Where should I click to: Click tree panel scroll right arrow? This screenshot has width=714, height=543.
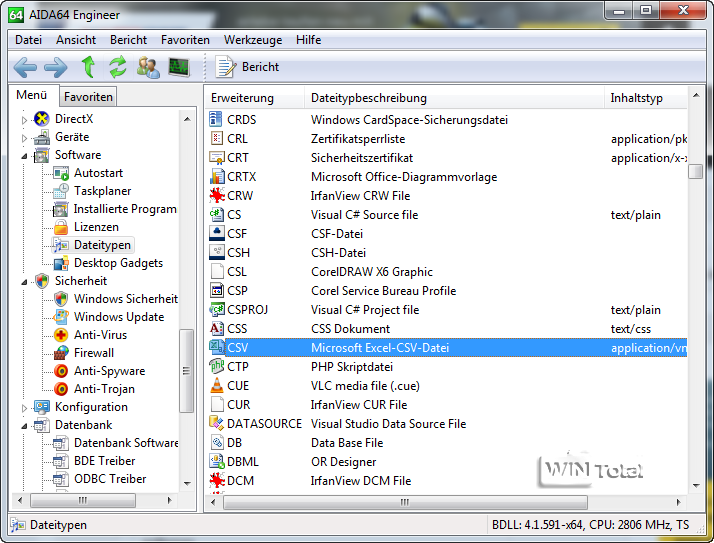tap(170, 500)
